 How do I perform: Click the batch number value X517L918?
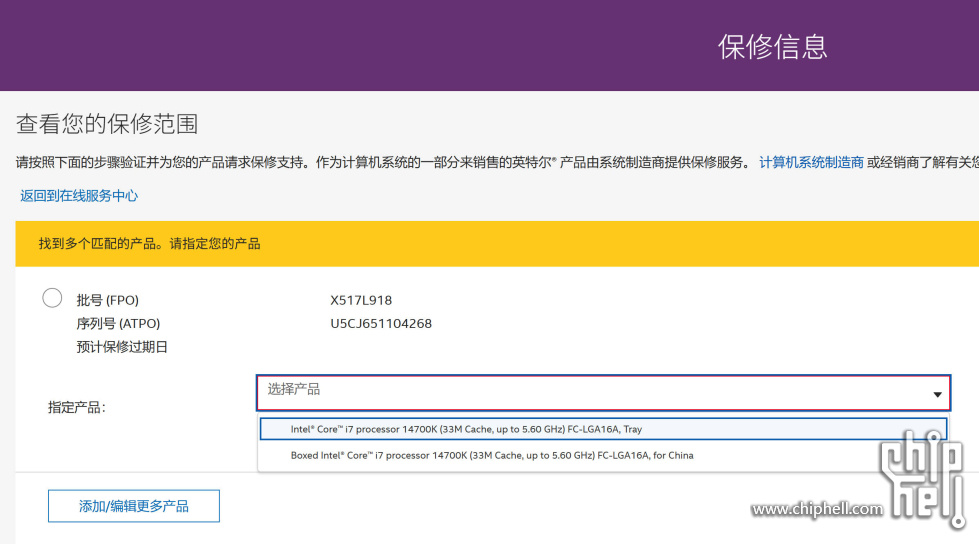[361, 300]
